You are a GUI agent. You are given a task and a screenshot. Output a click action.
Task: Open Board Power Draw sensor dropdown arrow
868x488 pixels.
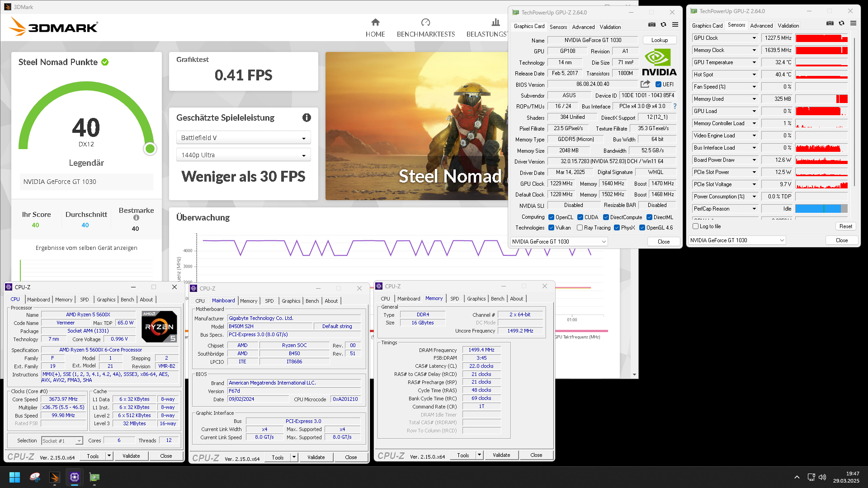tap(754, 160)
